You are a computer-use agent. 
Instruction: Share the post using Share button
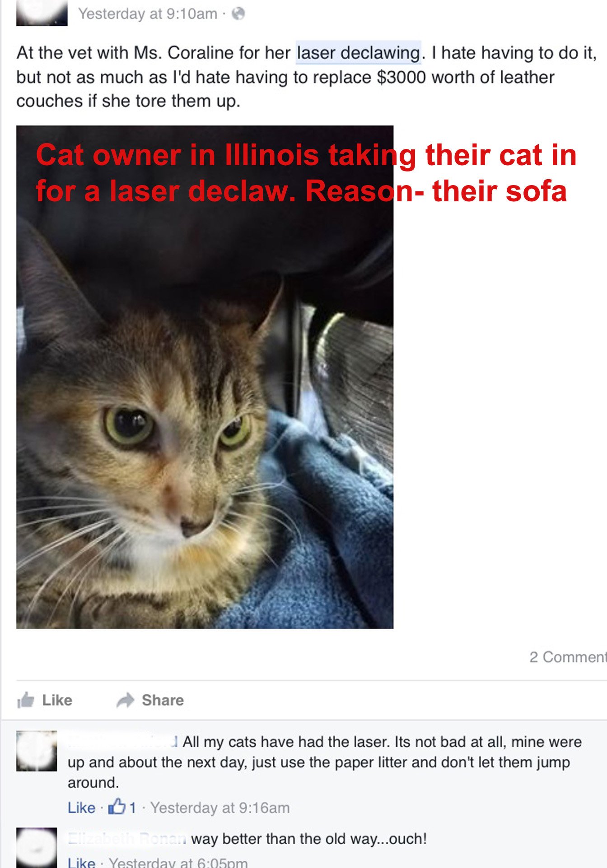150,700
